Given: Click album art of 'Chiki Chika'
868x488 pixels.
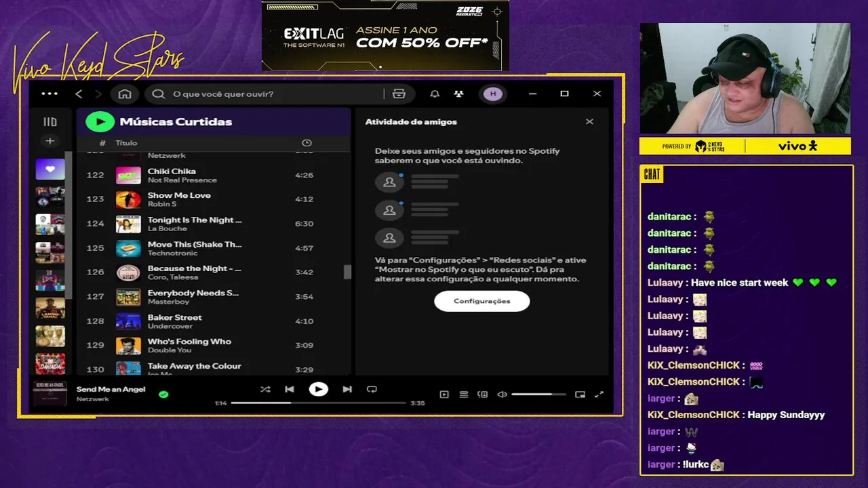Looking at the screenshot, I should [128, 175].
